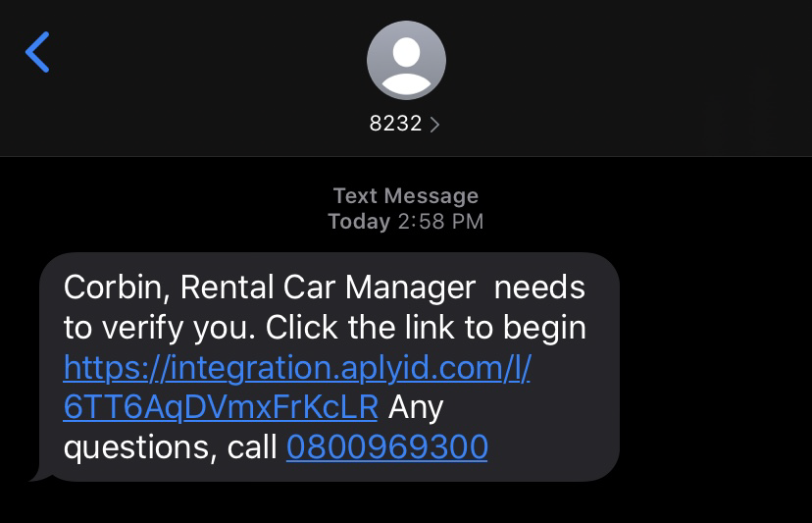812x523 pixels.
Task: Open the integration.aplyid.com verification link
Action: pyautogui.click(x=297, y=368)
